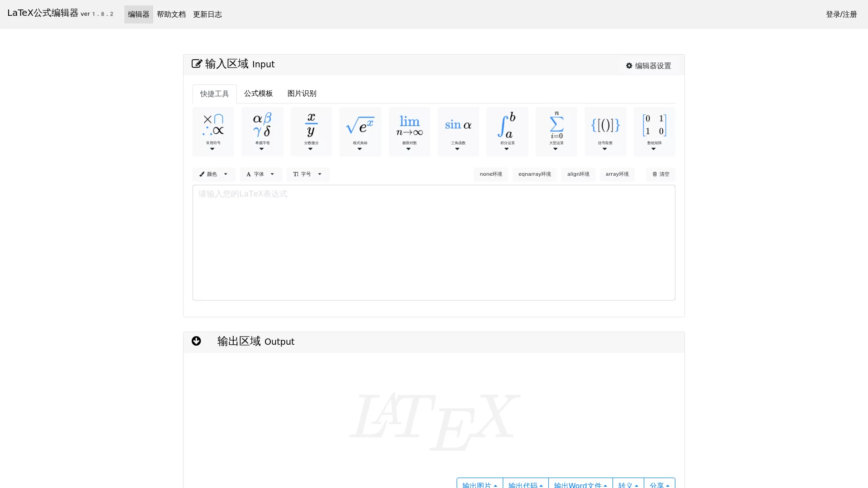Expand the 输出图片 export image dropdown
The height and width of the screenshot is (488, 868).
pos(479,484)
